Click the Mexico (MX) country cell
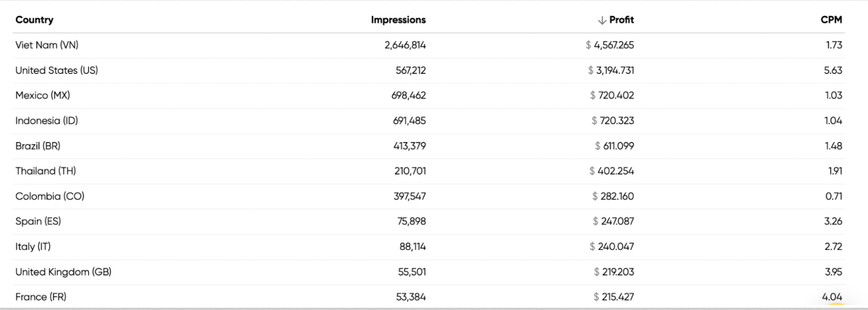The width and height of the screenshot is (868, 310). [43, 96]
